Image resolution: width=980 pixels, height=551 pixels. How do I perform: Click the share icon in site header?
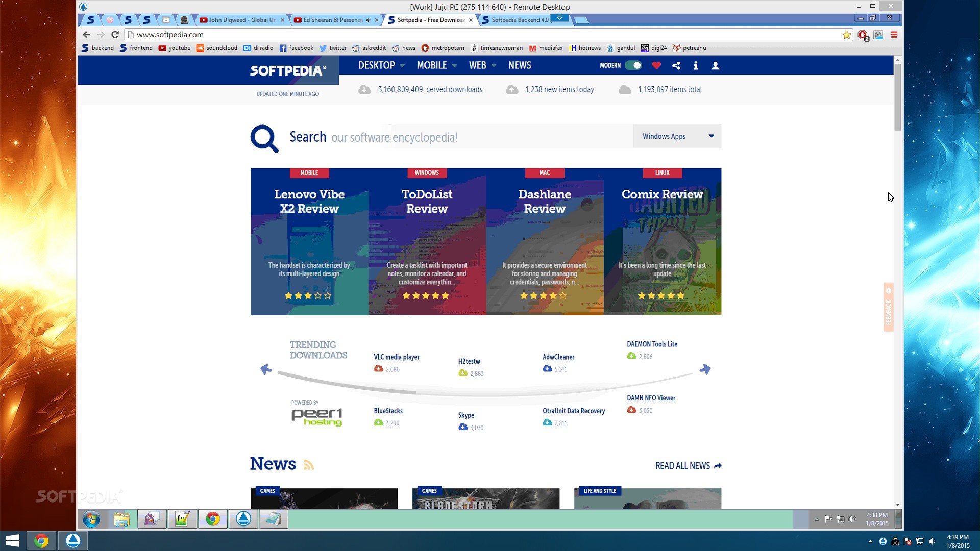click(676, 65)
